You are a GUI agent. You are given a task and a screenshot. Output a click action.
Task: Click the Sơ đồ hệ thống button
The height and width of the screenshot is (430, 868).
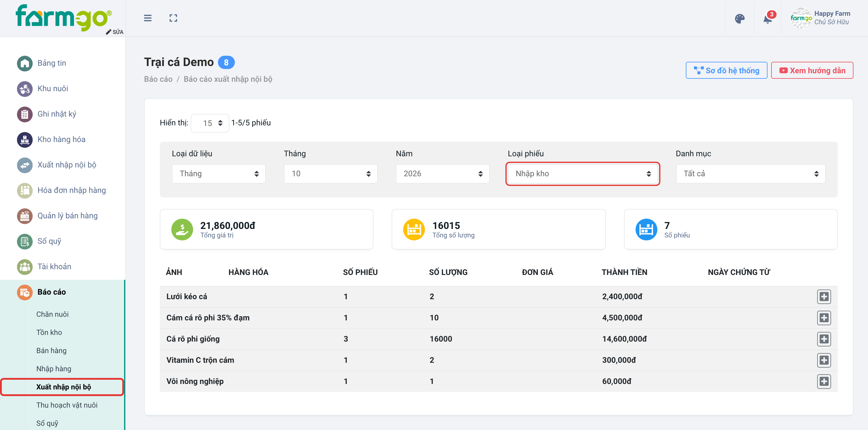pyautogui.click(x=726, y=71)
